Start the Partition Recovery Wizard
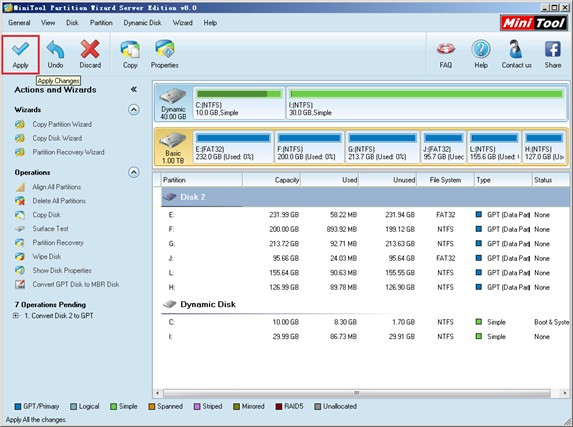The height and width of the screenshot is (427, 573). (x=68, y=152)
